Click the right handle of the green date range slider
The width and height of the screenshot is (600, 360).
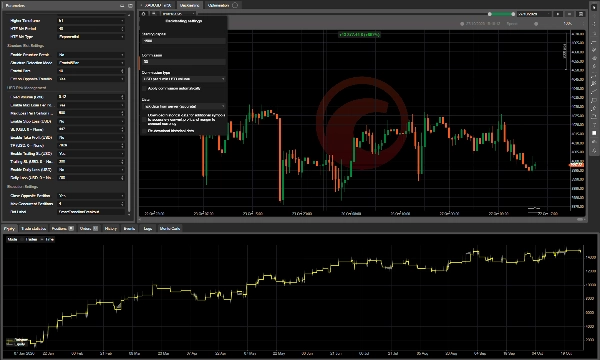513,14
